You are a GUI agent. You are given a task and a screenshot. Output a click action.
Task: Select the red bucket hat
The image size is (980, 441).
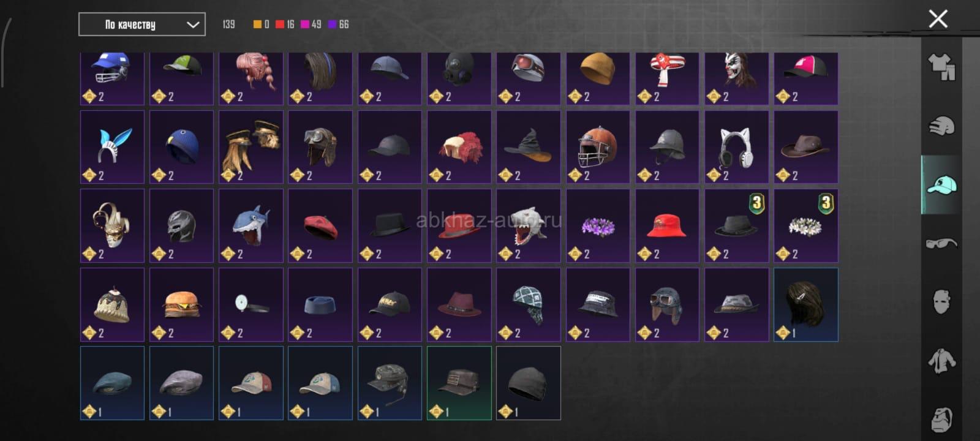[x=667, y=225]
